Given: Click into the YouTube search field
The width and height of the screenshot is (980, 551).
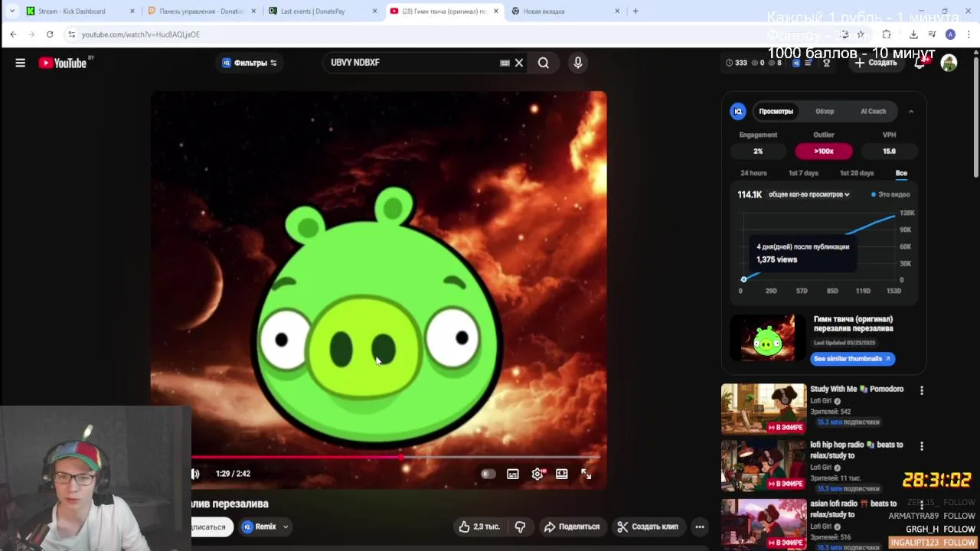Looking at the screenshot, I should click(x=410, y=63).
